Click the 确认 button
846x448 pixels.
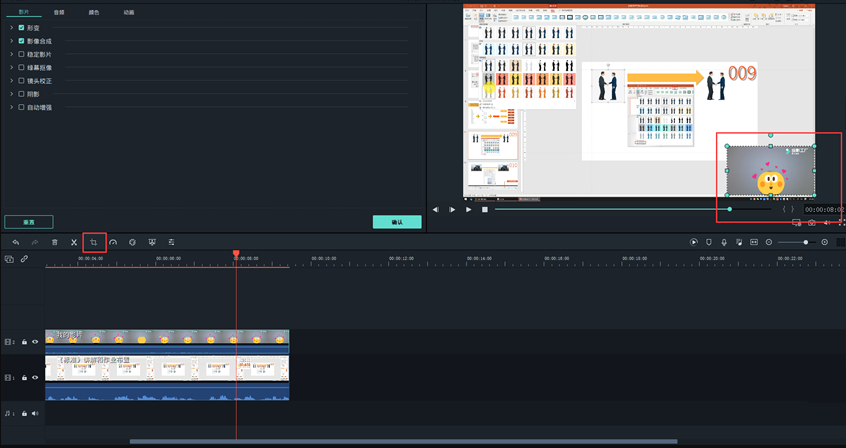pyautogui.click(x=397, y=222)
